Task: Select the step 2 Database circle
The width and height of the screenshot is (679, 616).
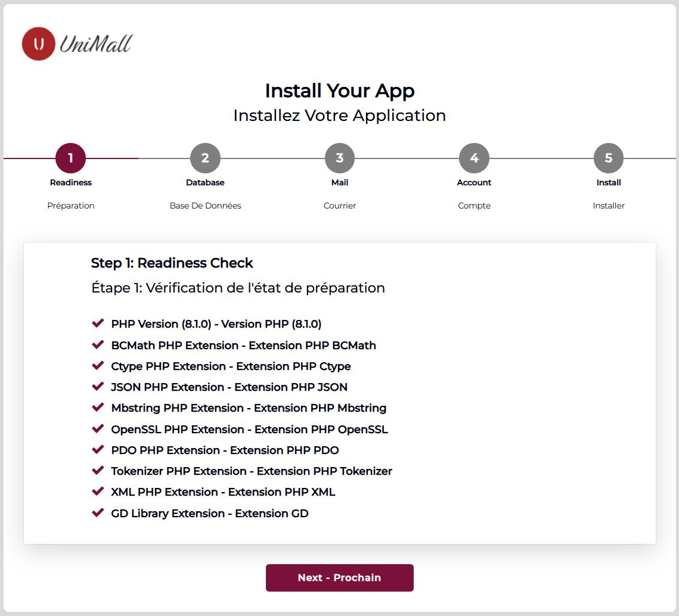Action: pos(205,158)
